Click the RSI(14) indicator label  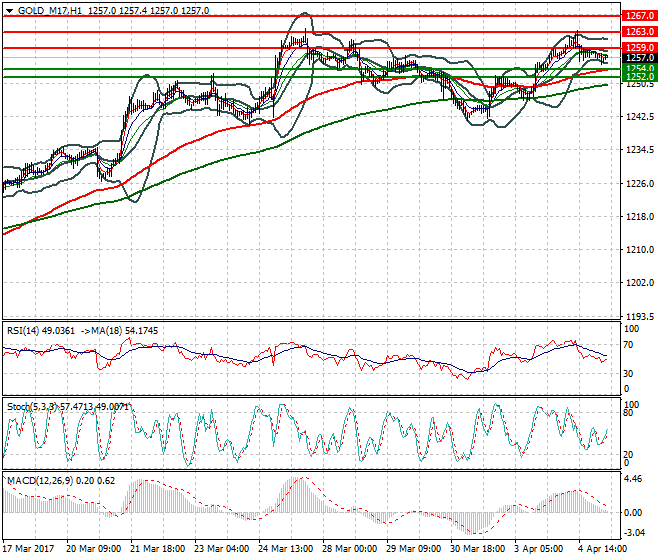pos(21,331)
